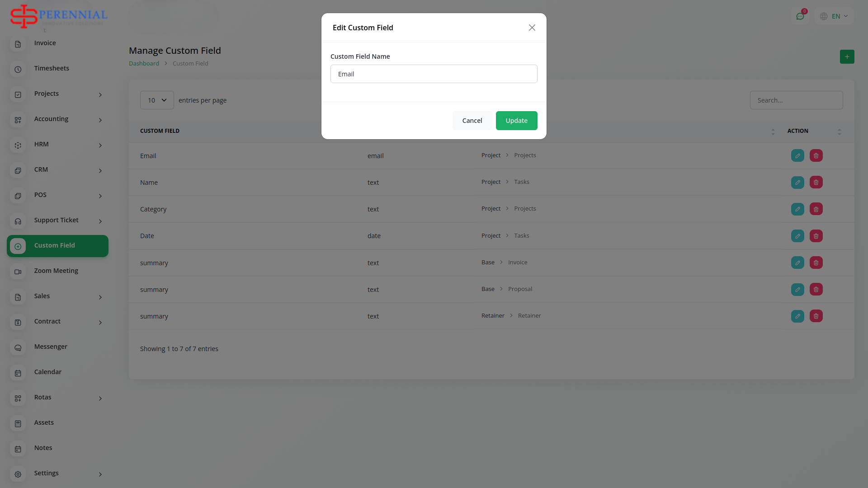Image resolution: width=868 pixels, height=488 pixels.
Task: Open the Messenger menu item
Action: point(51,347)
